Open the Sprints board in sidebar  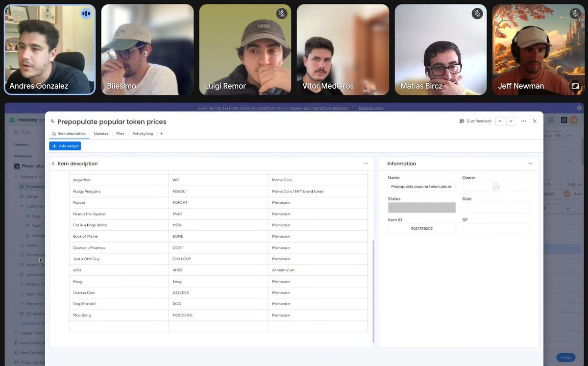(32, 245)
